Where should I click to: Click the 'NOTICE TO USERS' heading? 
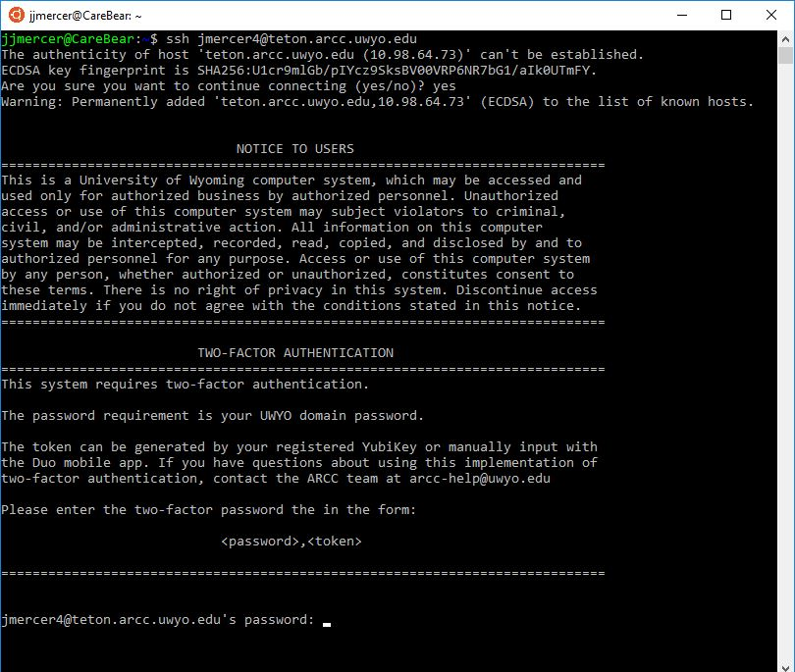[295, 149]
